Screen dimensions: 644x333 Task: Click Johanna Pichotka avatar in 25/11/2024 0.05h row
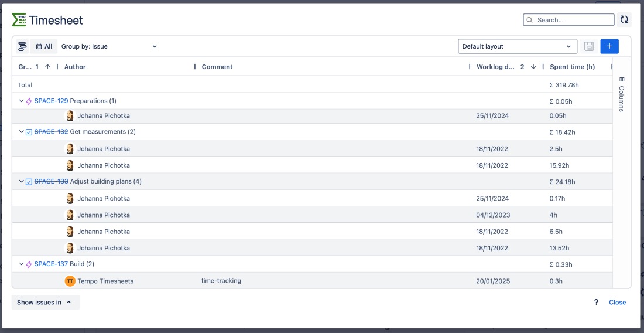(x=70, y=116)
